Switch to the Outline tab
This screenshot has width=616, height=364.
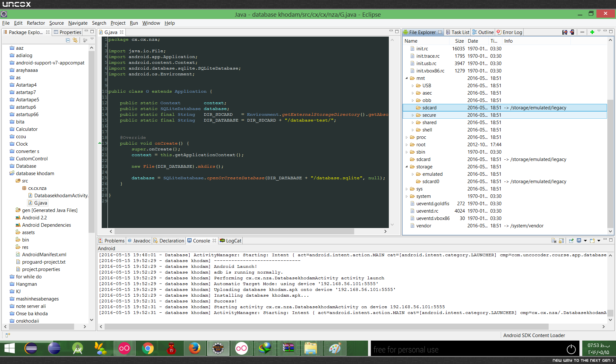click(483, 32)
